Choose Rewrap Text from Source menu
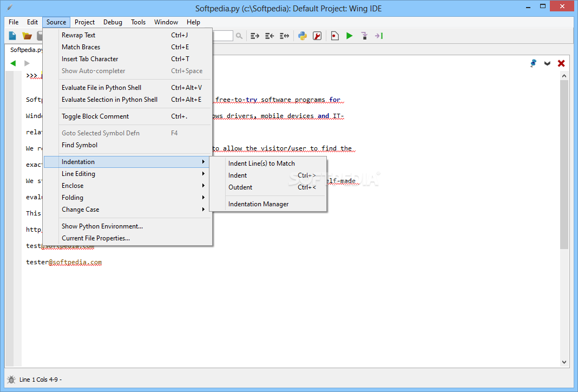Image resolution: width=578 pixels, height=392 pixels. [128, 35]
